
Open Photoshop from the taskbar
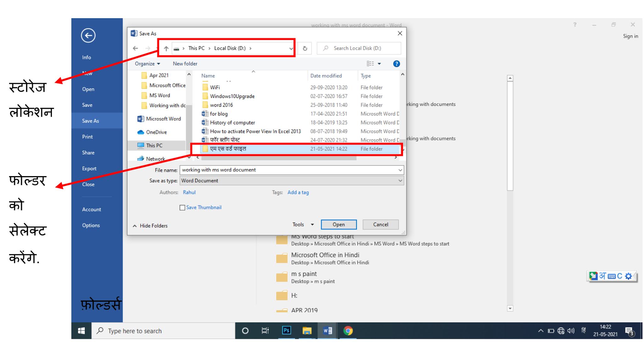click(x=286, y=331)
